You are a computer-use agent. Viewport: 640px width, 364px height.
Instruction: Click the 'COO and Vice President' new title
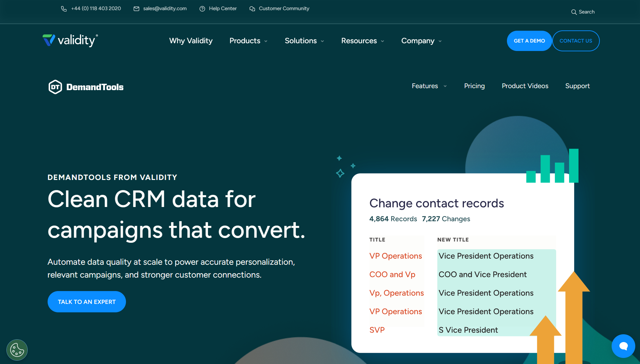click(483, 275)
